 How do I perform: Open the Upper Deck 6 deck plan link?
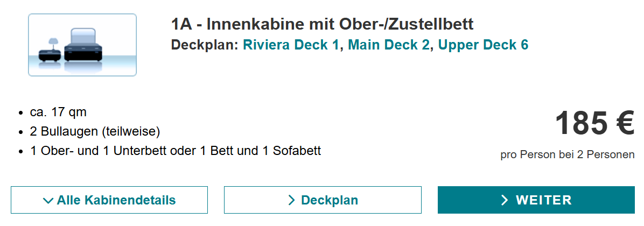(483, 45)
